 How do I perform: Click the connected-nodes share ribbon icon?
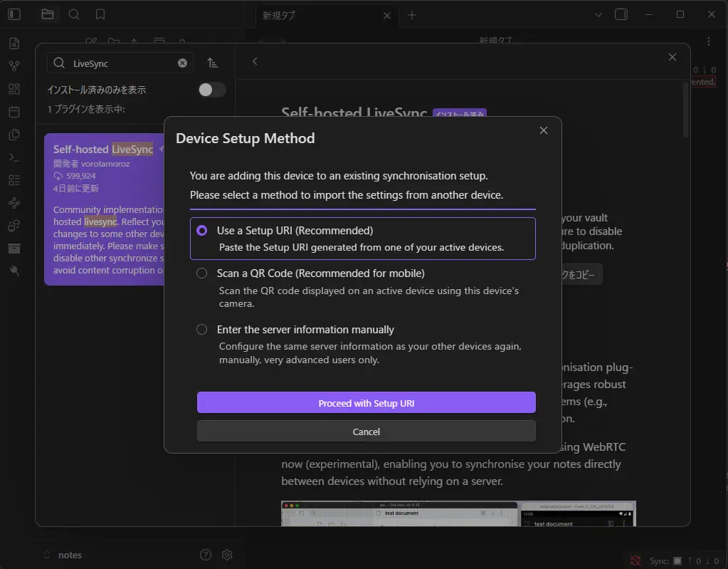(x=14, y=203)
